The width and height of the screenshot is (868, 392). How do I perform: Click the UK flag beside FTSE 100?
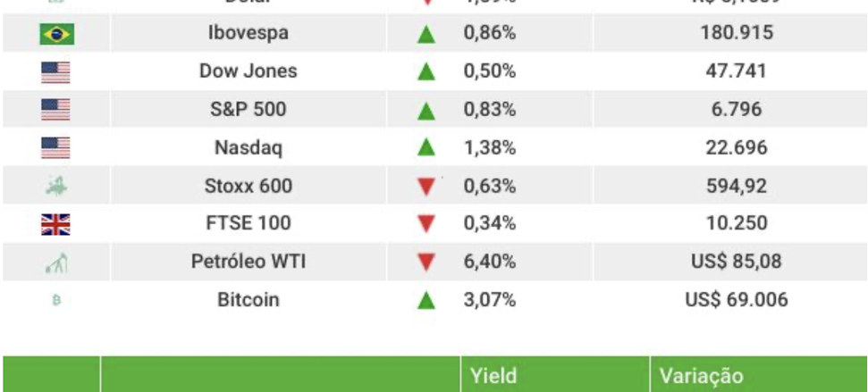click(55, 224)
